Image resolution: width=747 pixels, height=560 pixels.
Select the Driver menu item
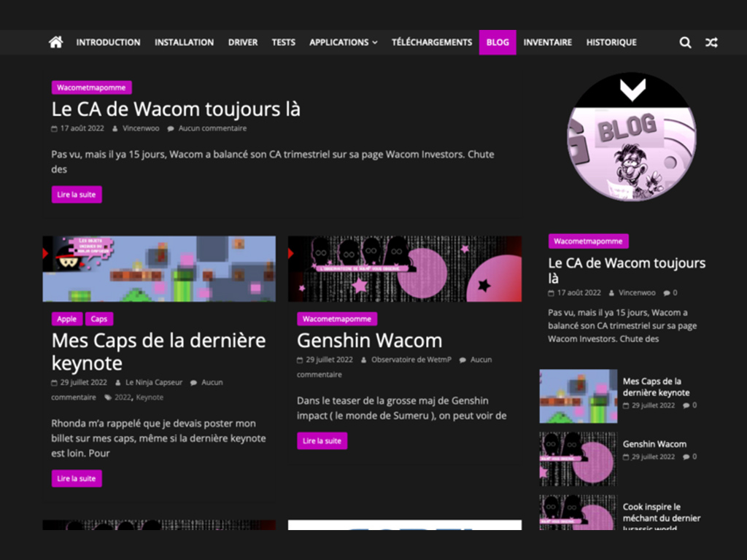(243, 42)
